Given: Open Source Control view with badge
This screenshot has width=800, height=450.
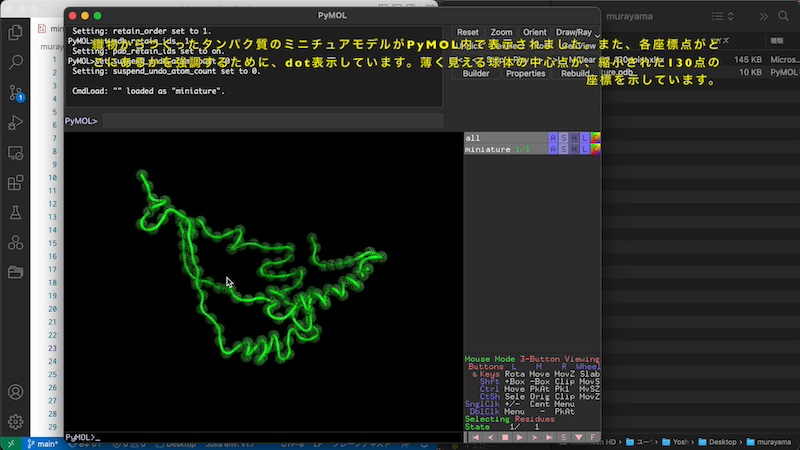Looking at the screenshot, I should point(15,92).
